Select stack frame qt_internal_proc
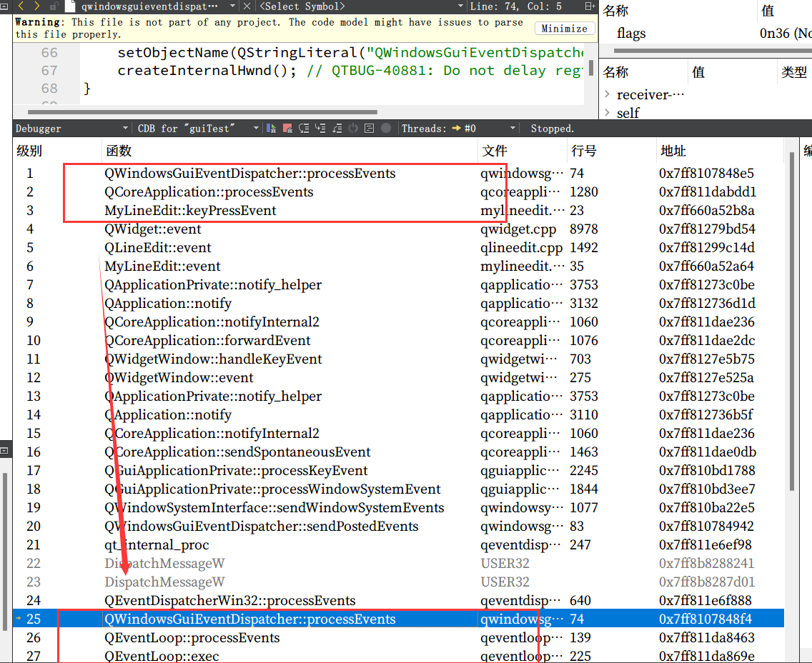812x663 pixels. [x=398, y=545]
